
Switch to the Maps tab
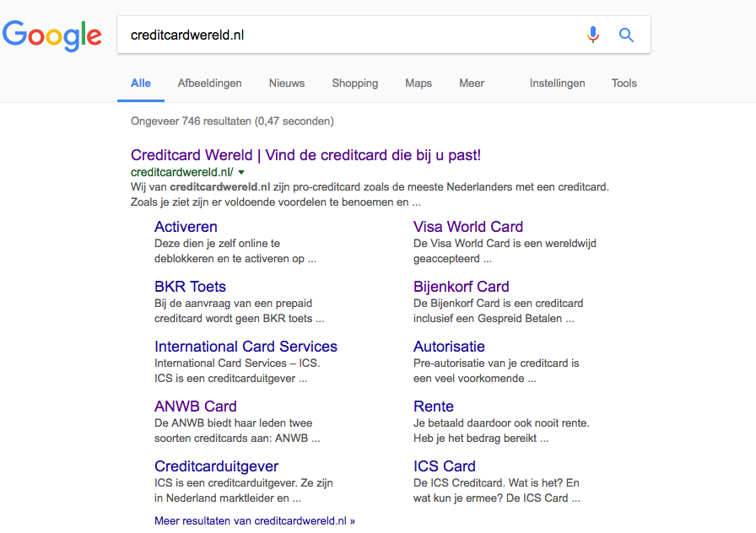[x=418, y=83]
